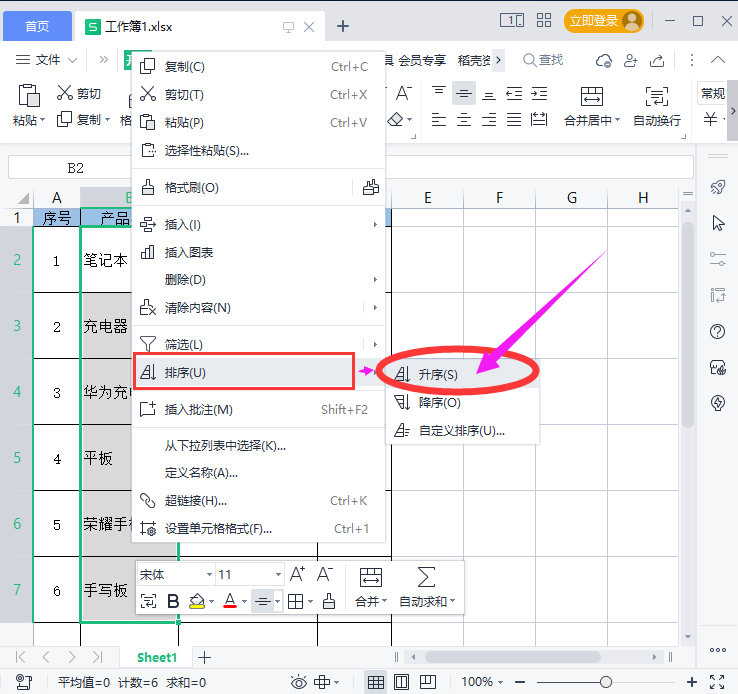738x694 pixels.
Task: Click the 立即登录 login button
Action: coord(604,21)
